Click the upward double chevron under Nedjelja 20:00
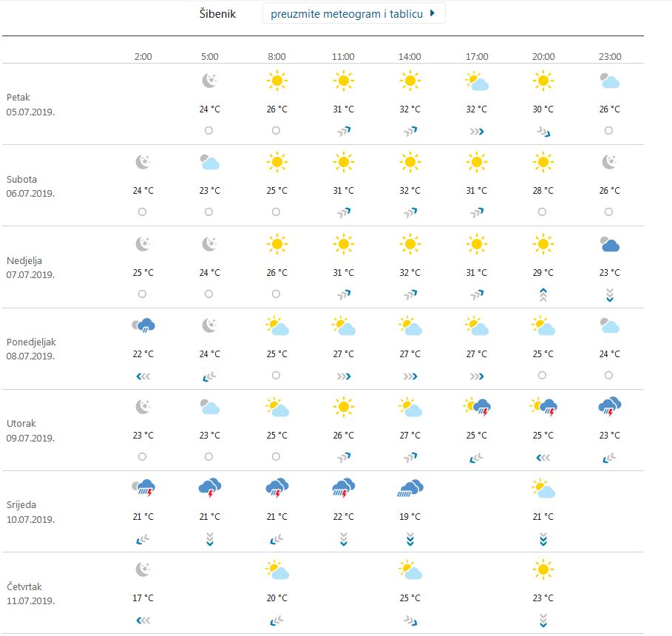 tap(543, 294)
